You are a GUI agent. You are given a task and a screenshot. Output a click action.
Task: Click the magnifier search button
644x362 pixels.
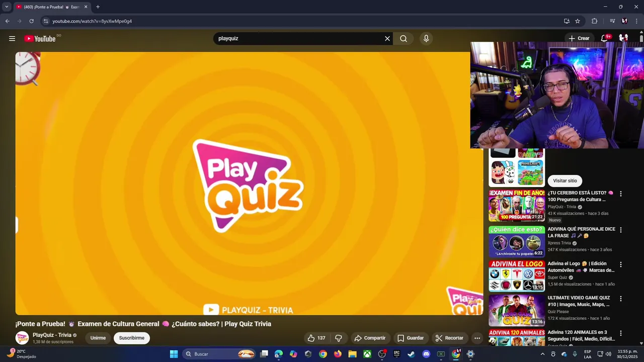(x=404, y=39)
